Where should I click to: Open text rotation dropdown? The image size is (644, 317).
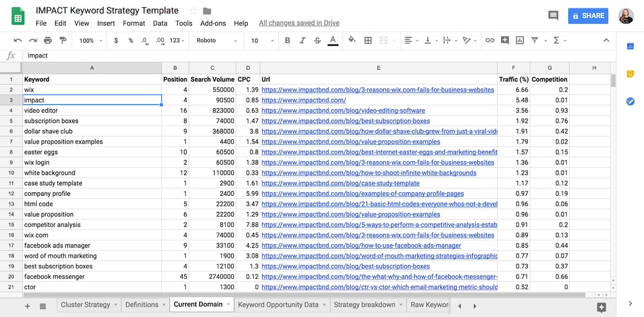click(x=469, y=41)
